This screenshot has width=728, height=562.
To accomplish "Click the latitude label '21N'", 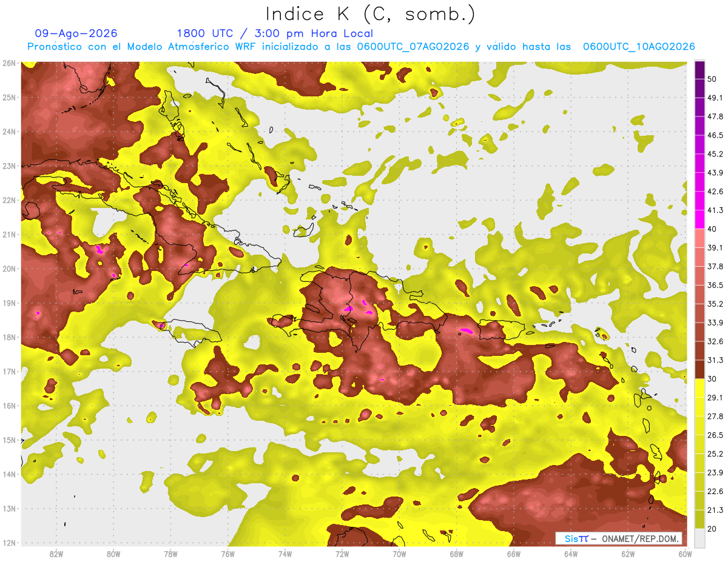I will click(9, 235).
